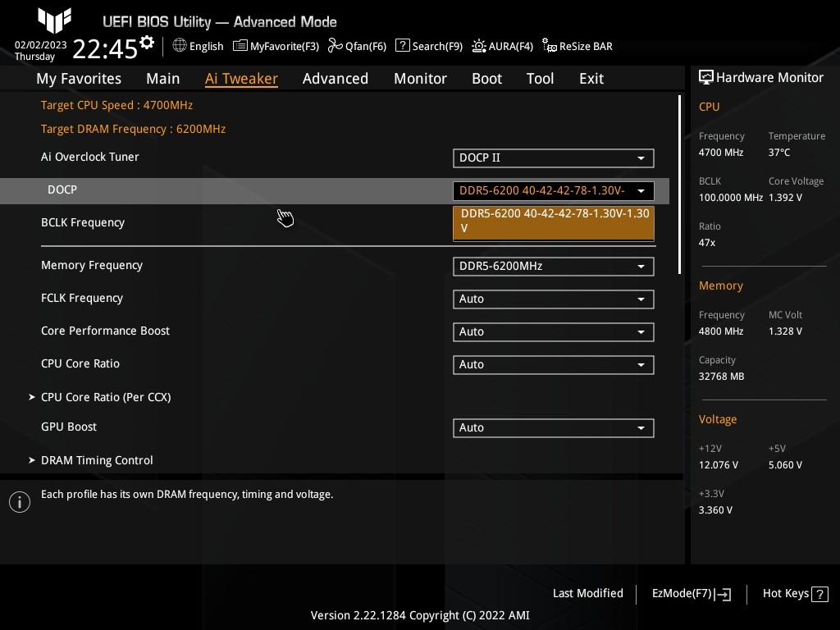
Task: Expand DRAM Timing Control submenu
Action: click(x=97, y=460)
